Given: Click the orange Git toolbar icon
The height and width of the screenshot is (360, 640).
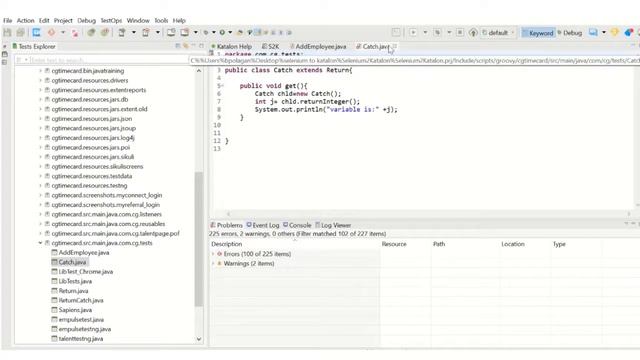Looking at the screenshot, I should click(51, 33).
